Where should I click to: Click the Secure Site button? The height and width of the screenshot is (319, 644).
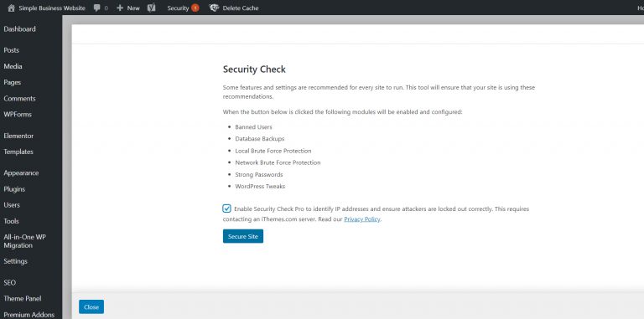243,236
